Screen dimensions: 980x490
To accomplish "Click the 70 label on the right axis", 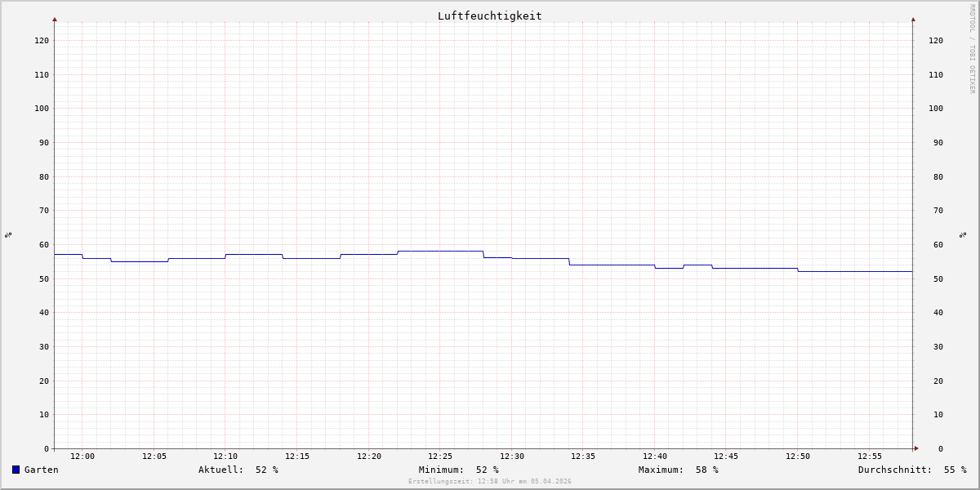I will pyautogui.click(x=938, y=211).
